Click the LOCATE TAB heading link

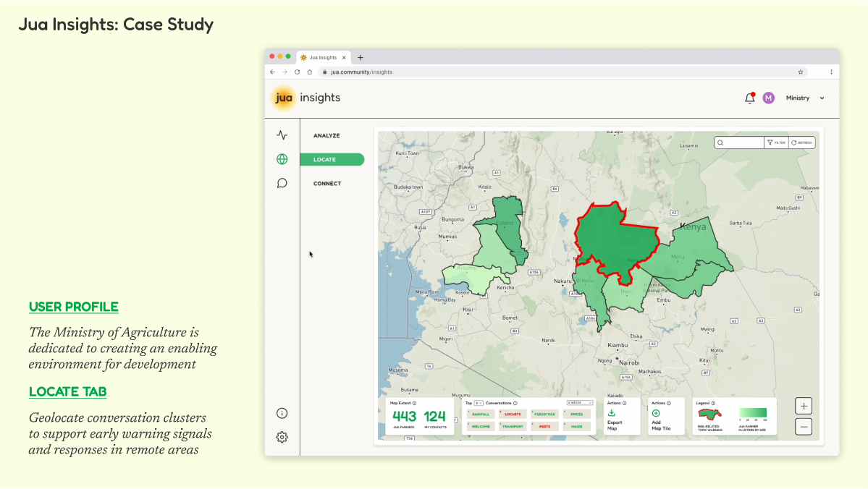click(x=67, y=392)
